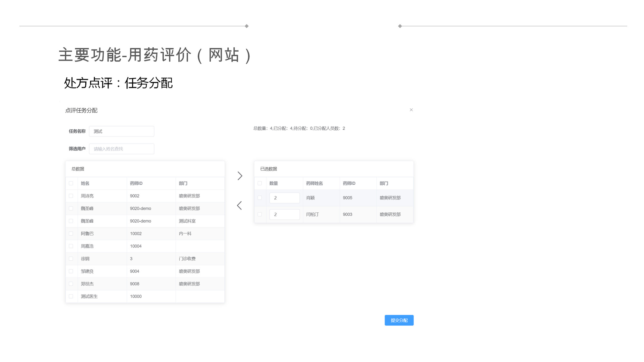The height and width of the screenshot is (362, 644).
Task: Select the ID cell 9003
Action: pos(347,214)
